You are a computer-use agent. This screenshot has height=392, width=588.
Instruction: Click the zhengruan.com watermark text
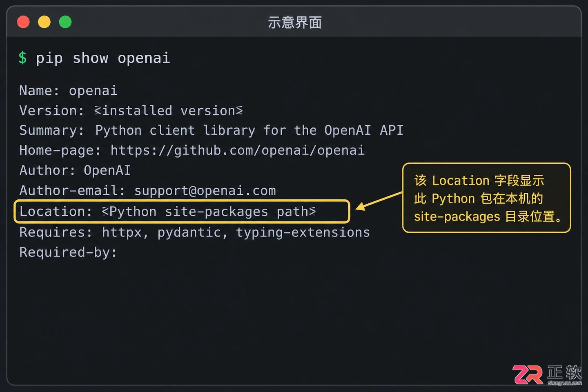(x=565, y=383)
